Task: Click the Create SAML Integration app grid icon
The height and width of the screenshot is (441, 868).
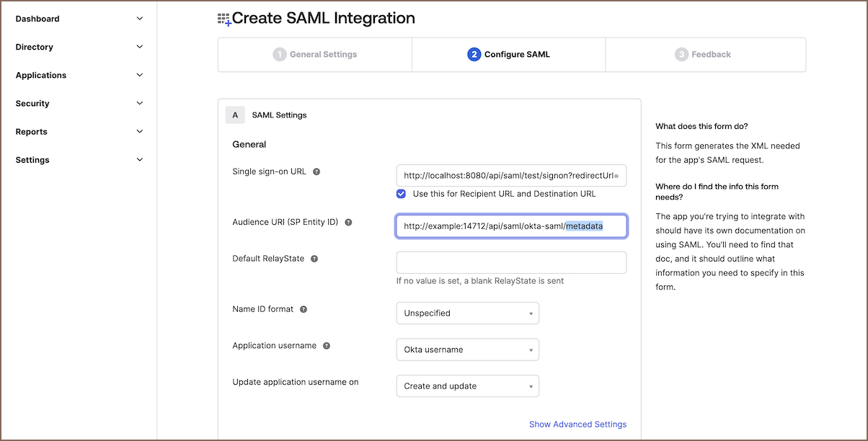Action: pos(224,19)
